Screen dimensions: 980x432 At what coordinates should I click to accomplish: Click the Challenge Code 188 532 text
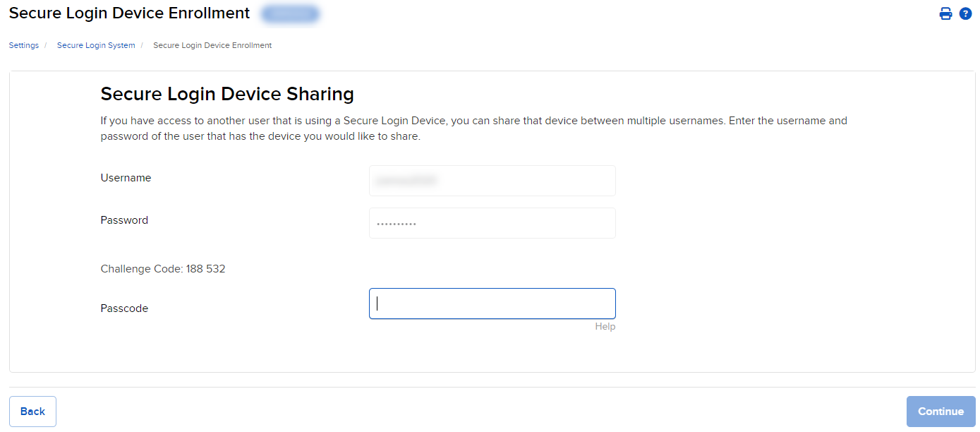162,268
